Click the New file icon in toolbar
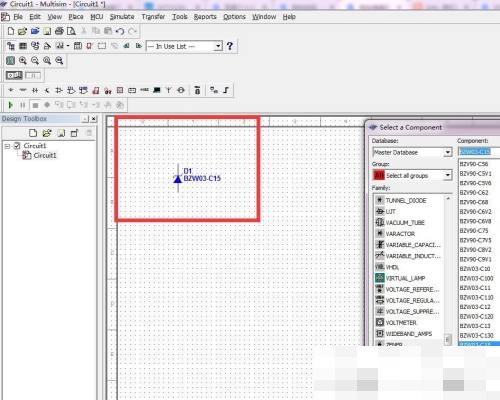500x400 pixels. (11, 31)
